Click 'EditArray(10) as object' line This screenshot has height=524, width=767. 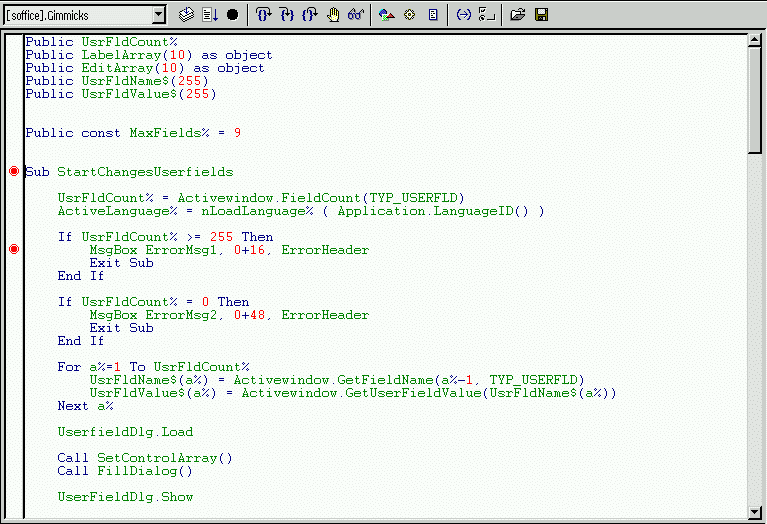coord(173,68)
